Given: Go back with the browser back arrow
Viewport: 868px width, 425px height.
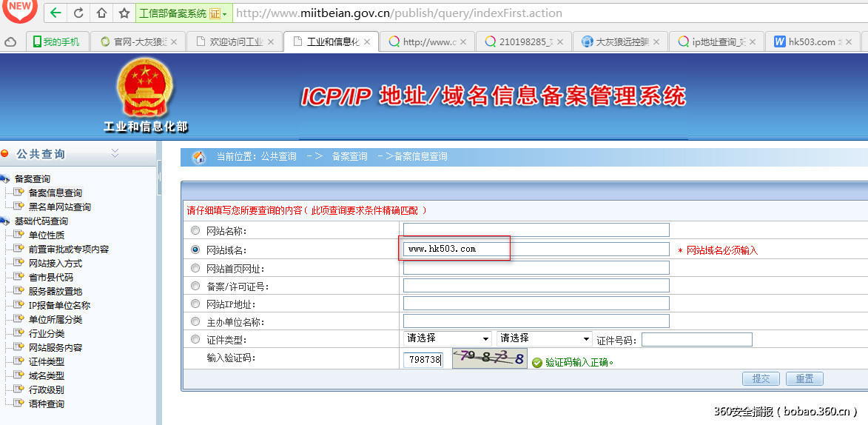Looking at the screenshot, I should [55, 13].
